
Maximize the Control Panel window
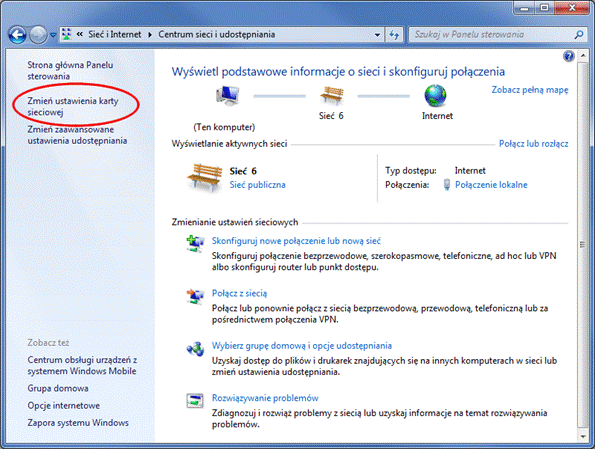click(x=545, y=8)
